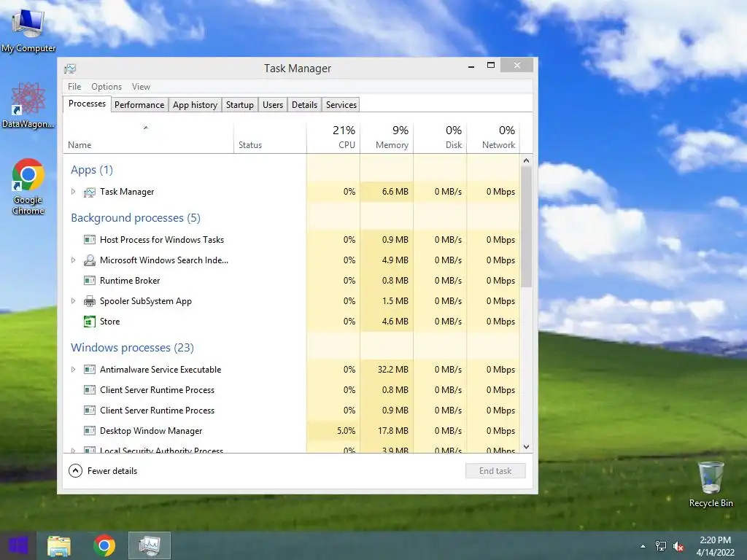Click Spooler SubSystem App printer icon
Screen dimensions: 747x560
pyautogui.click(x=90, y=301)
